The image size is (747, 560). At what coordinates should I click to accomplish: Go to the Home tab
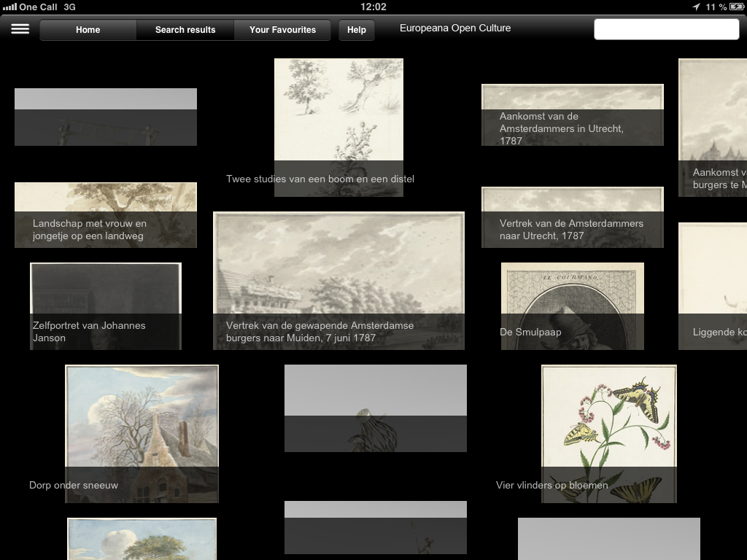pos(88,30)
